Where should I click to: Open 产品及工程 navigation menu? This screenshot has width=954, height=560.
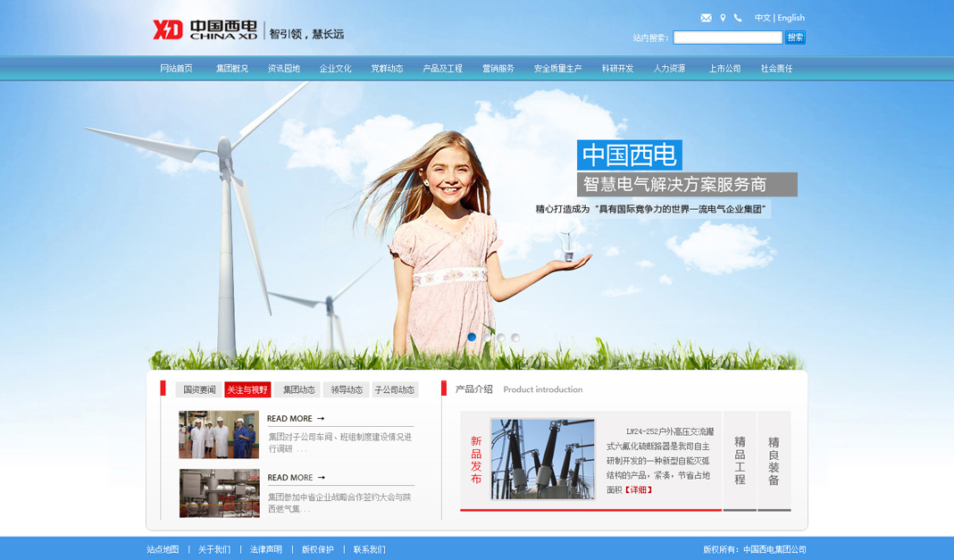point(442,68)
